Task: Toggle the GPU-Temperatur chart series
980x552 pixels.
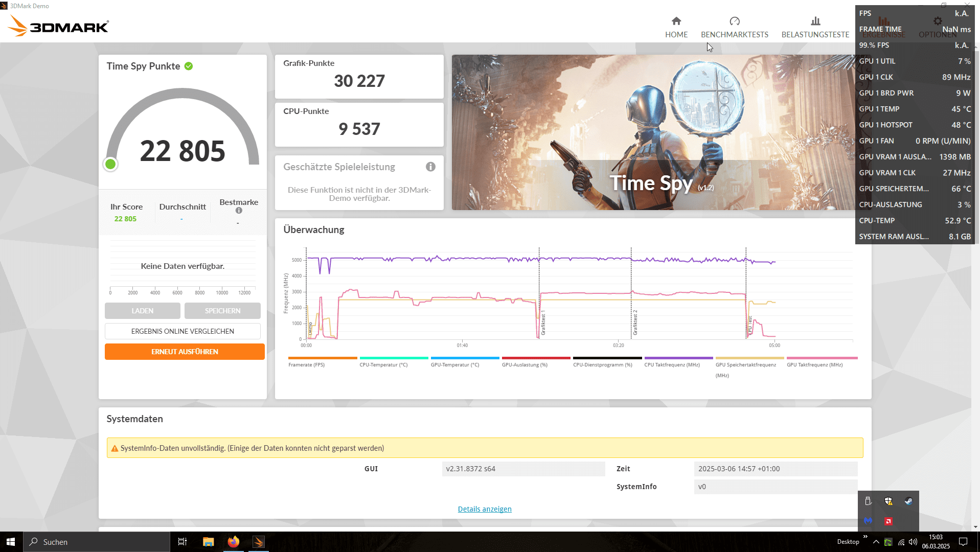Action: (465, 362)
